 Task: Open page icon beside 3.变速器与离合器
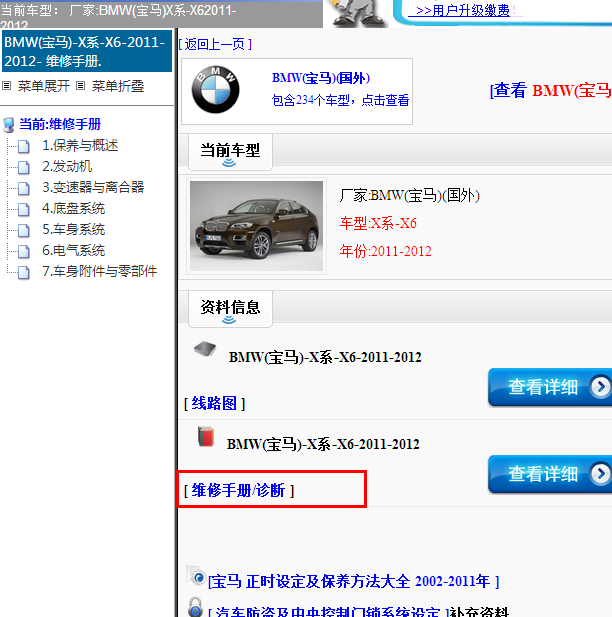click(x=24, y=188)
